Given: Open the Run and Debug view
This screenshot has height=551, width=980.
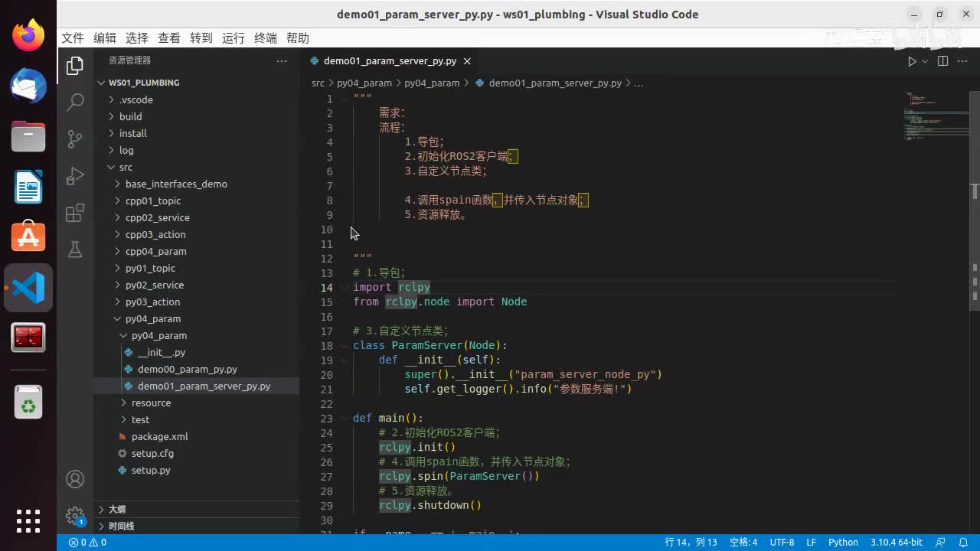Looking at the screenshot, I should (x=75, y=176).
